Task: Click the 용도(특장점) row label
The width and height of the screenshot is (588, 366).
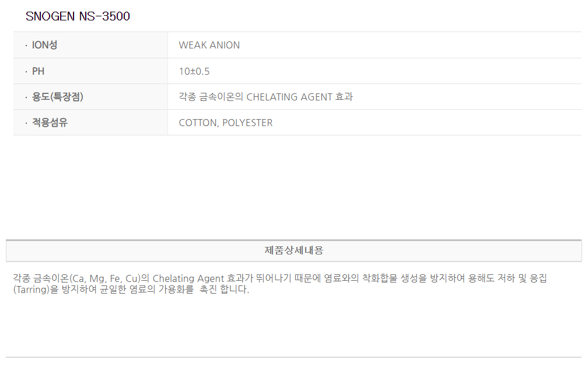Action: point(58,97)
